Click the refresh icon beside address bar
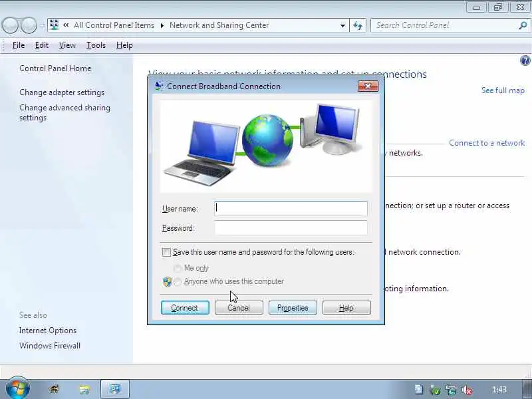Screen dimensions: 532x399 pyautogui.click(x=358, y=25)
